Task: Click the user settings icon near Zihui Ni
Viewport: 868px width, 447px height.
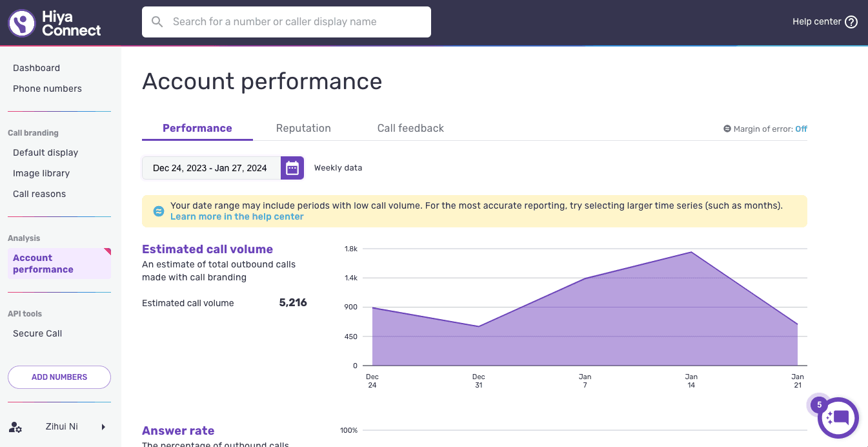Action: point(16,427)
